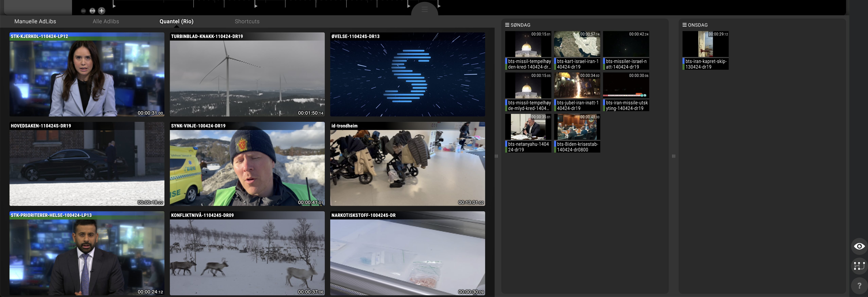Pick bts-missil-tempelhøyden-kred-140424 piece
This screenshot has width=868, height=297.
[528, 51]
